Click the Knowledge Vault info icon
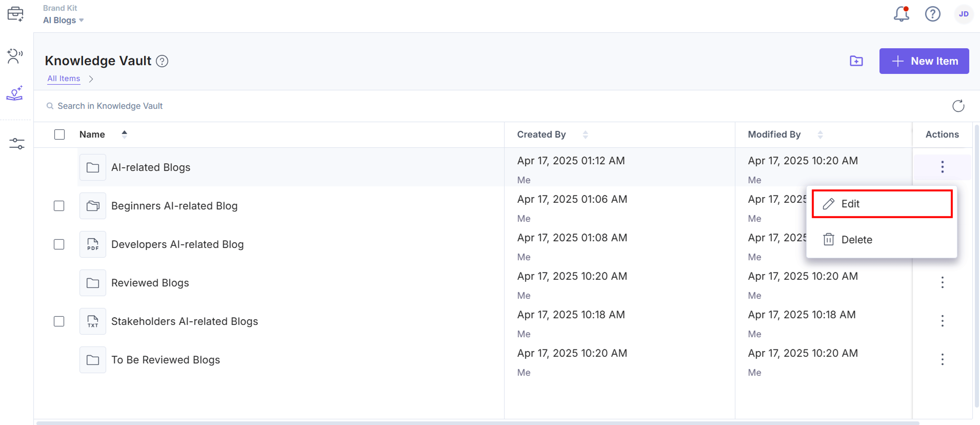The width and height of the screenshot is (980, 425). click(162, 61)
